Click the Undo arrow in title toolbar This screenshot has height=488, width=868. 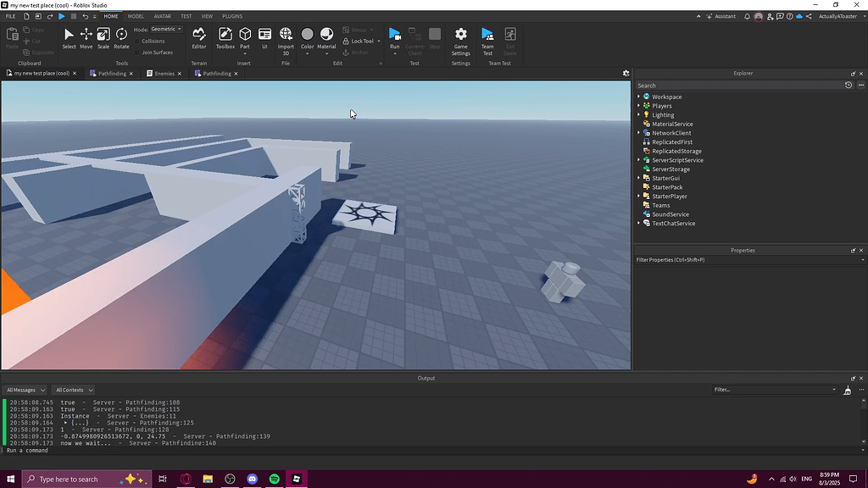coord(85,17)
